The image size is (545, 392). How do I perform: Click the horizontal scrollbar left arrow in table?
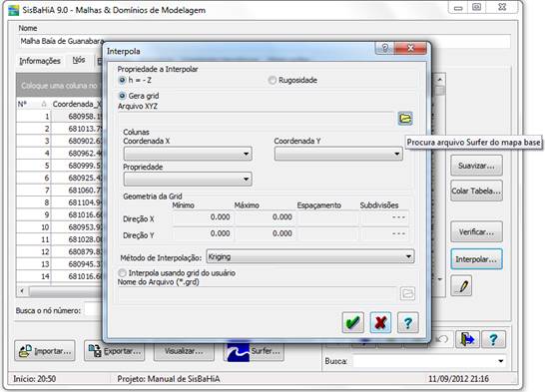tap(22, 291)
